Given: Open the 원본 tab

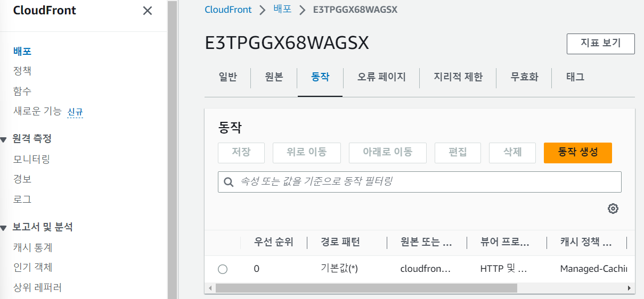Looking at the screenshot, I should (274, 77).
